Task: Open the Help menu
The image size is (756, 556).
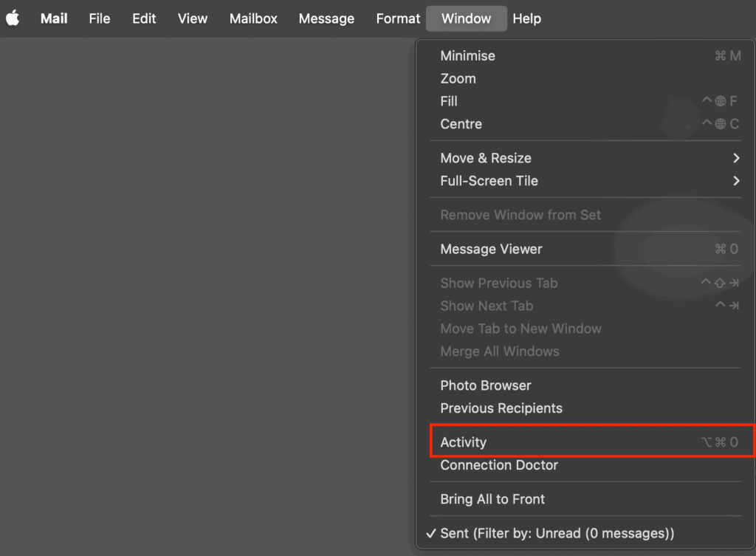Action: pyautogui.click(x=526, y=18)
